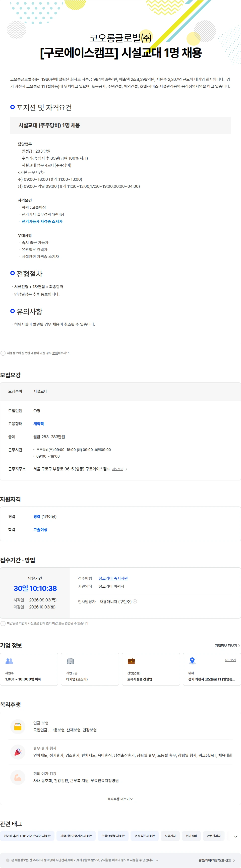Click the 국민연금, 고용보험 benefits text
Image resolution: width=241 pixels, height=868 pixels.
(x=65, y=730)
